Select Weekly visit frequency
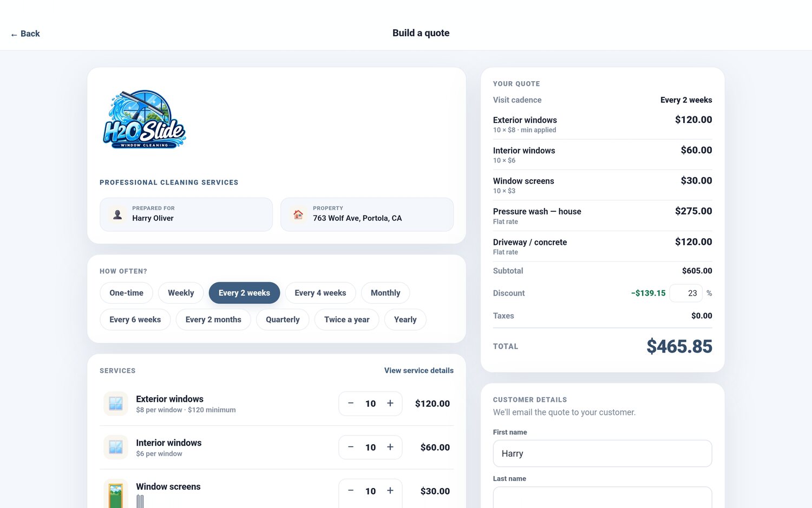812x508 pixels. [181, 293]
